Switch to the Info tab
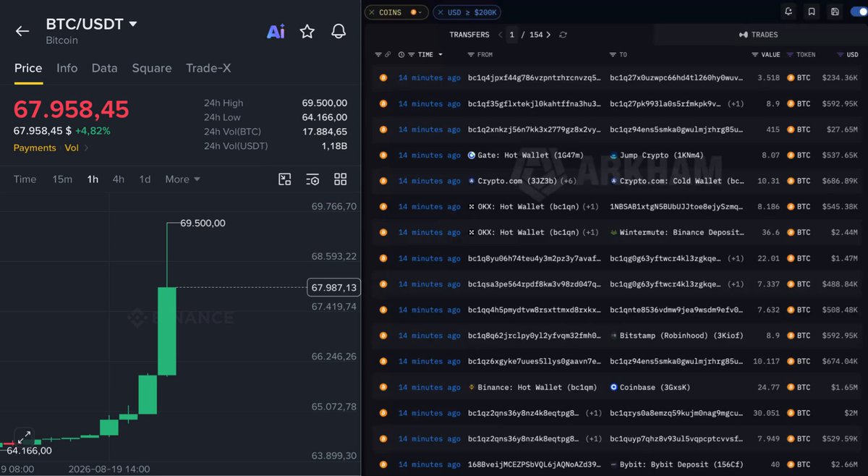 pyautogui.click(x=67, y=68)
